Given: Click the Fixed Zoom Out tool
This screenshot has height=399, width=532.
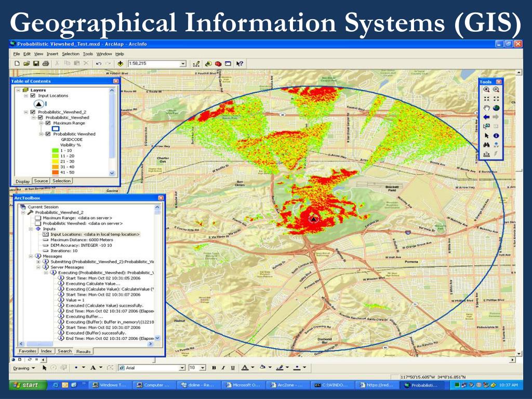Looking at the screenshot, I should click(x=496, y=99).
